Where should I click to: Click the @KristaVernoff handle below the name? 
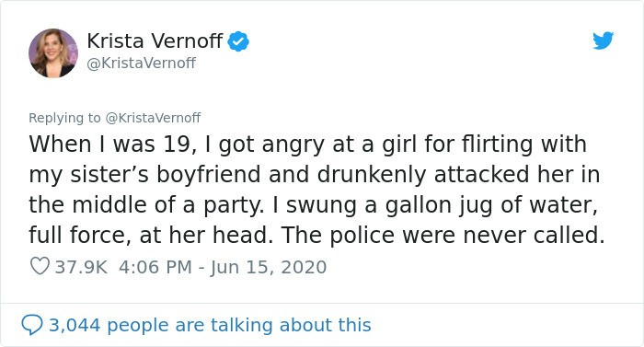[x=142, y=63]
